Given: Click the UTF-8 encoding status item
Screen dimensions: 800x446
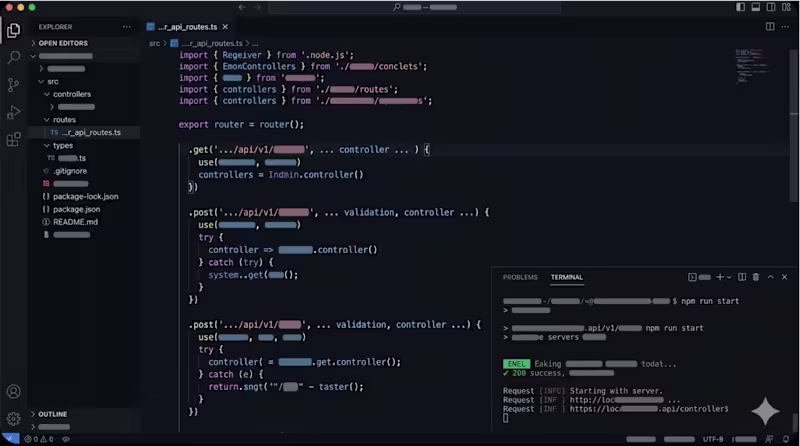Looking at the screenshot, I should coord(713,439).
